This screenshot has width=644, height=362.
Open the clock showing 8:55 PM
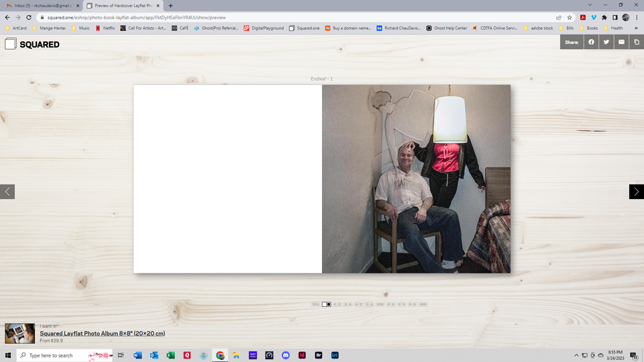615,355
